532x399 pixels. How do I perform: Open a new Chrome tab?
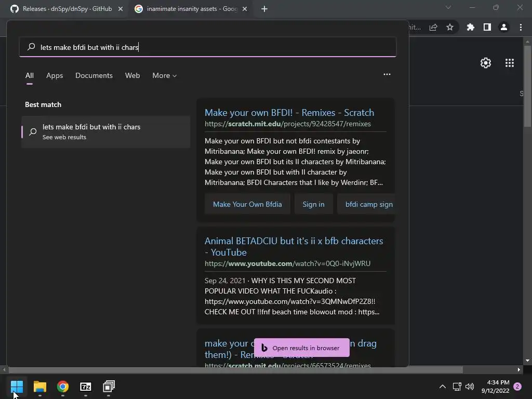(x=264, y=9)
